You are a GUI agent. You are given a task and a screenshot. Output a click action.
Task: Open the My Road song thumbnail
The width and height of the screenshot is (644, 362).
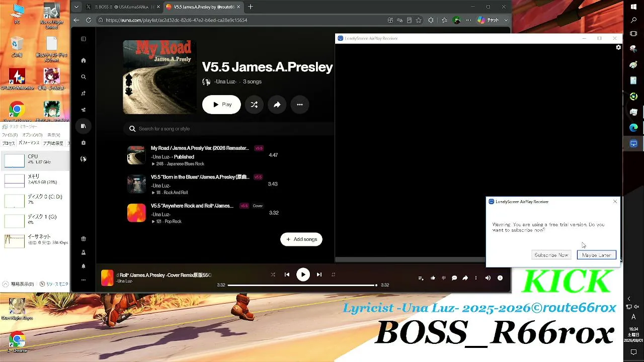[136, 155]
